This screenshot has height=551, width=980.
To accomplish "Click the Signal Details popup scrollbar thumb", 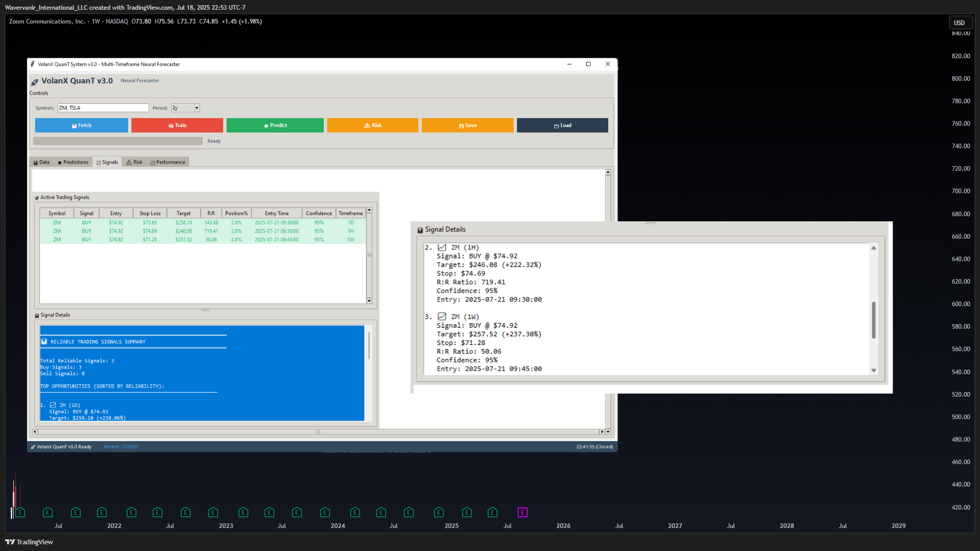I will 874,320.
